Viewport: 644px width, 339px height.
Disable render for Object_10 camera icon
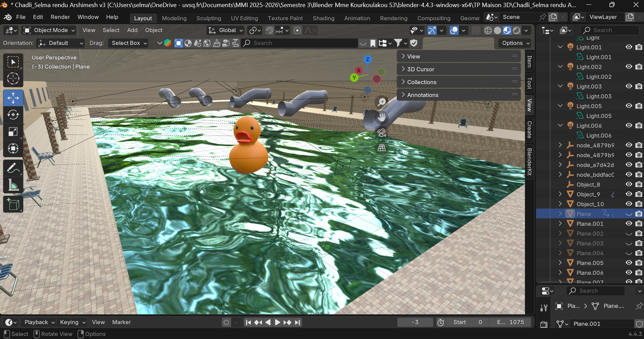[639, 204]
